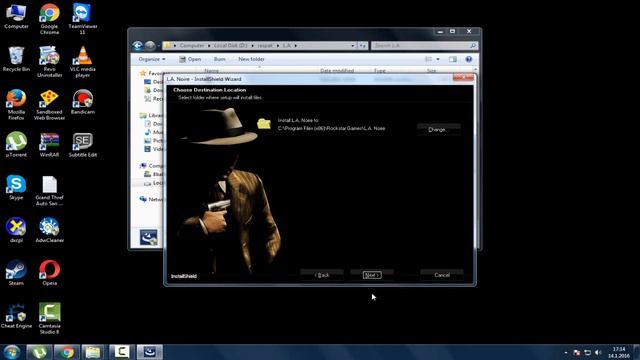Viewport: 640px width, 360px height.
Task: Open the Cheat Engine desktop shortcut
Action: (16, 316)
